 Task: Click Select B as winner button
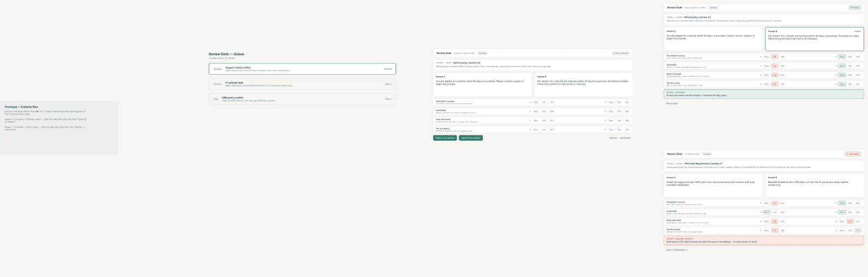(x=471, y=138)
